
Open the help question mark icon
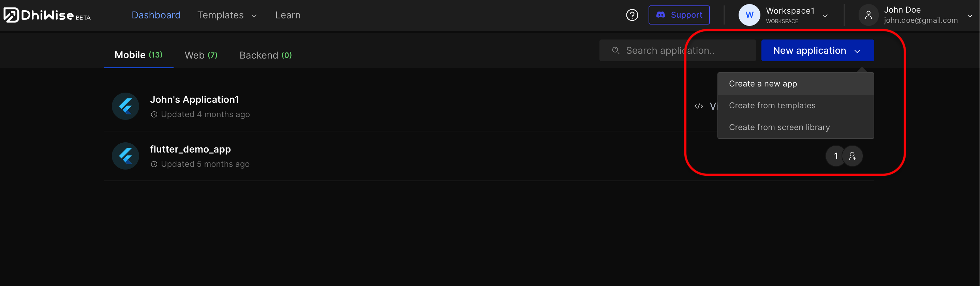[632, 15]
